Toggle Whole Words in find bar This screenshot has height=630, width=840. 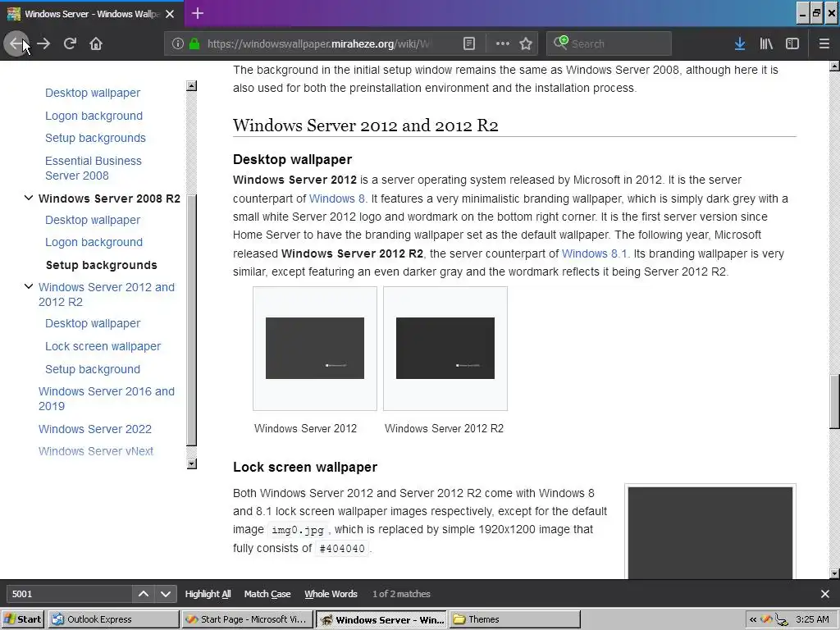(331, 594)
